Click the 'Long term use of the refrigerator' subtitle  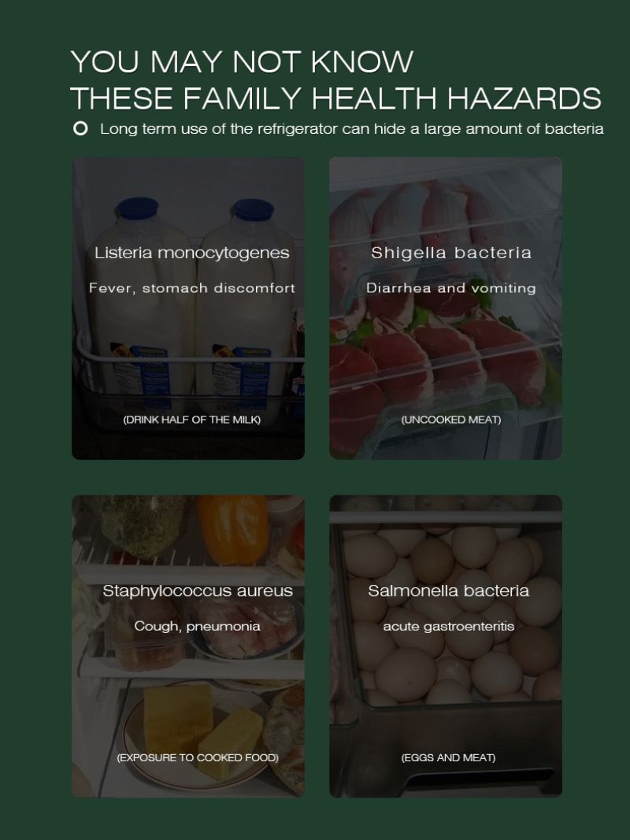[x=351, y=128]
